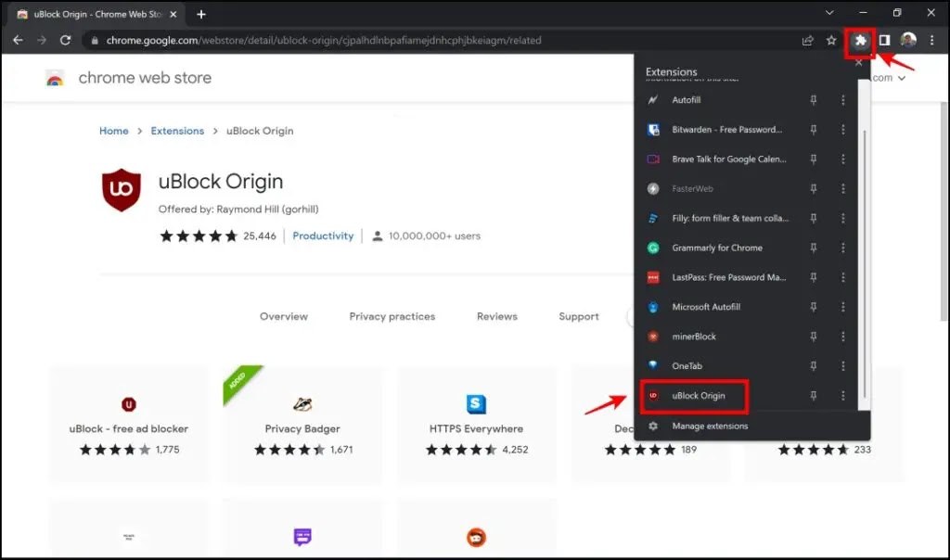Go back with the back arrow
Image resolution: width=950 pixels, height=560 pixels.
point(19,41)
